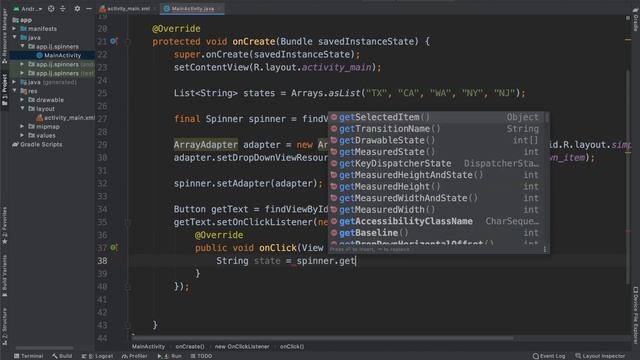The image size is (640, 360).
Task: Open the Event Log
Action: pyautogui.click(x=549, y=356)
